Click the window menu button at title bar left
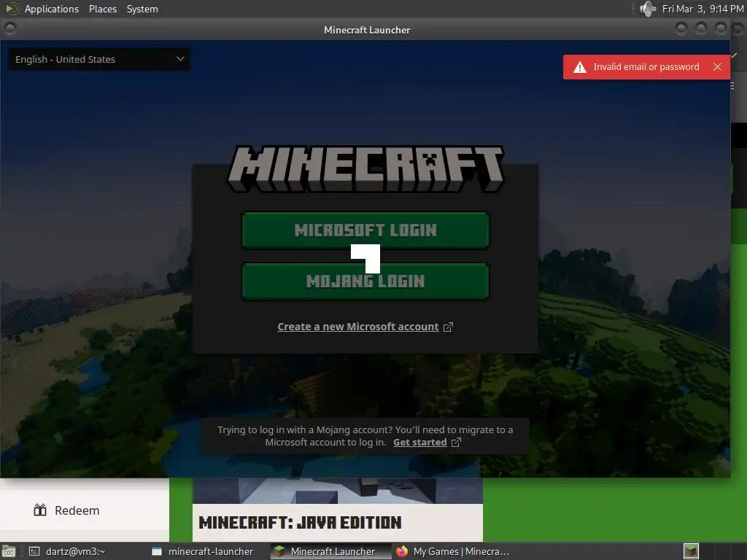Viewport: 747px width, 560px height. tap(9, 29)
